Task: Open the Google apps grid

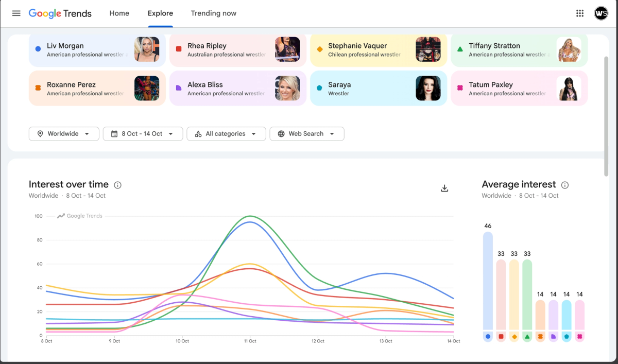Action: [x=580, y=13]
